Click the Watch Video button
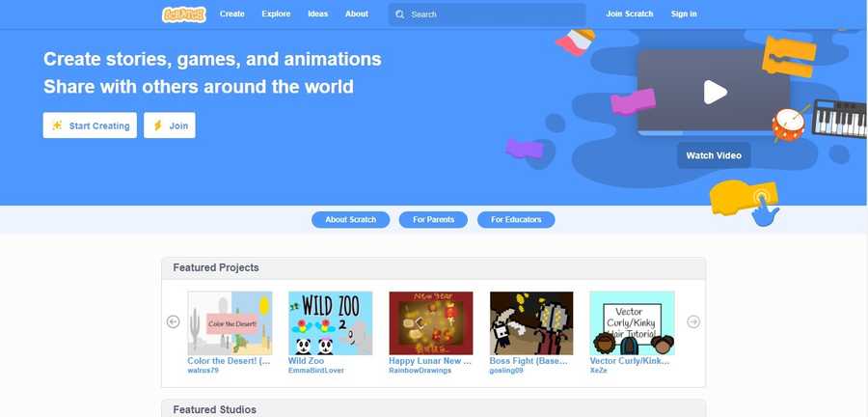The height and width of the screenshot is (417, 868). coord(714,155)
